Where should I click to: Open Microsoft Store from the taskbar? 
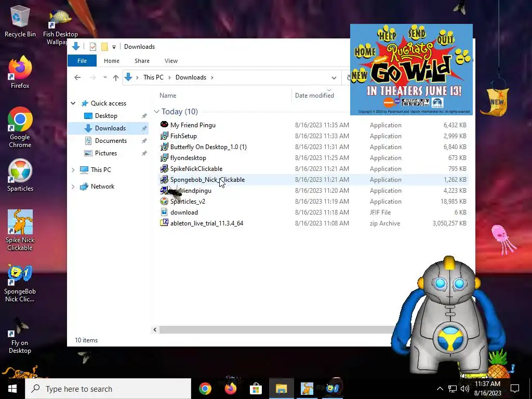coord(256,389)
